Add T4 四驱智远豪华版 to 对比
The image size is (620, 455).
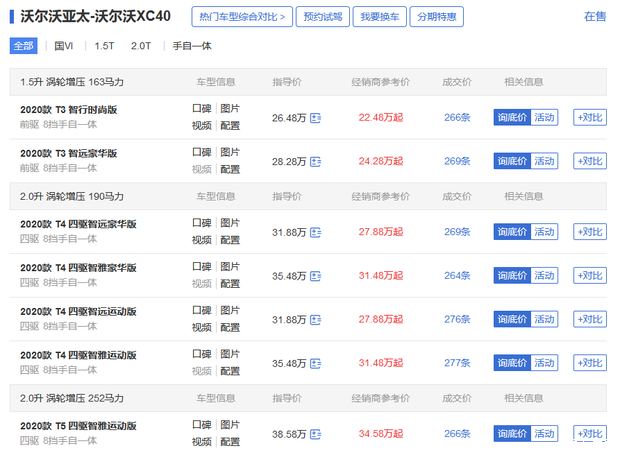pos(590,232)
